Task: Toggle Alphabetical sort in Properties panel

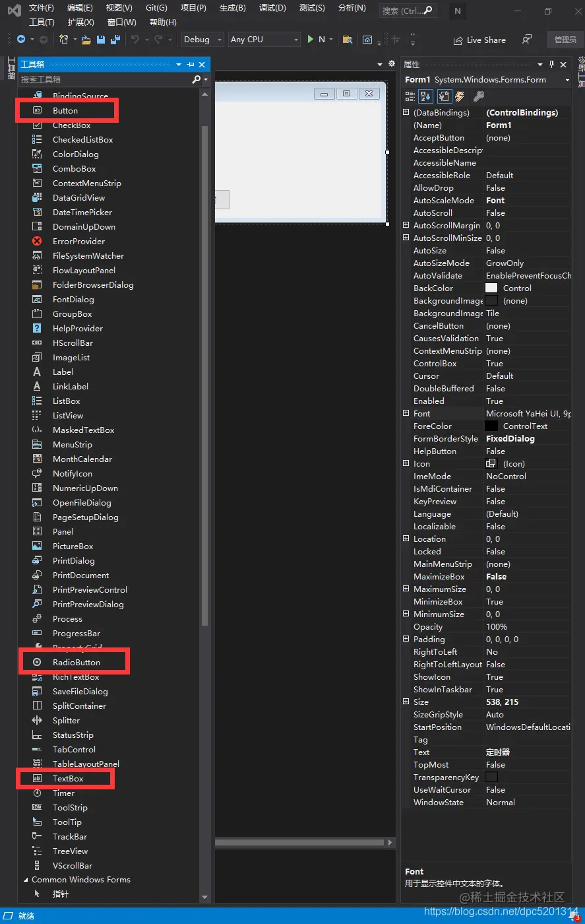Action: click(425, 96)
